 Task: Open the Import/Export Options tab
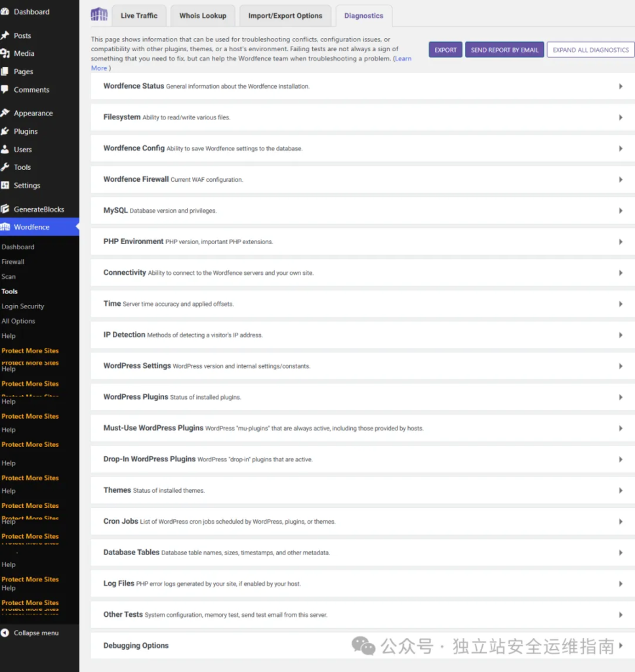(x=285, y=16)
